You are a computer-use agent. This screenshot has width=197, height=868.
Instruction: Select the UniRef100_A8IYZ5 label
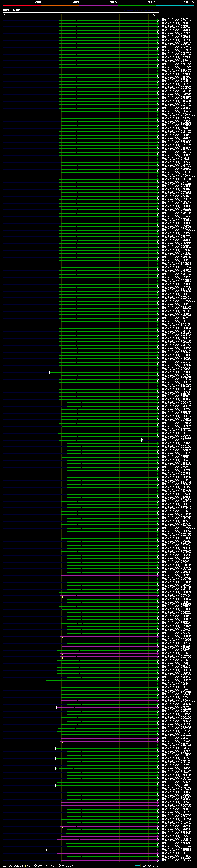[176, 440]
